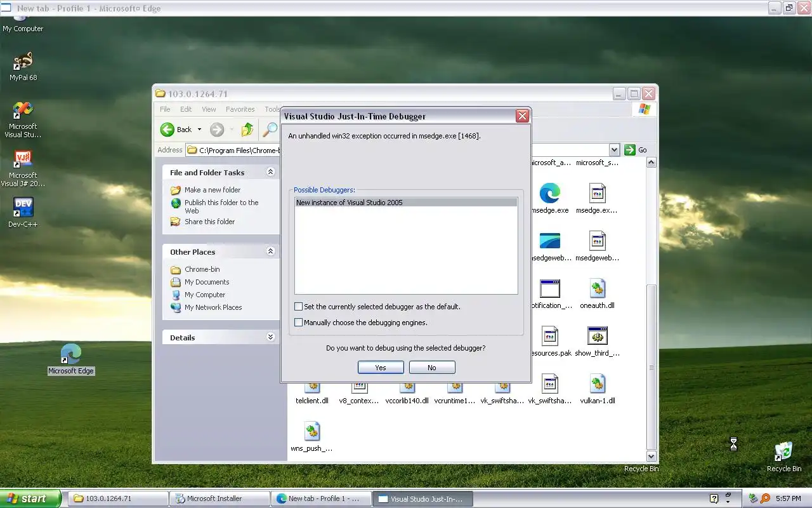Click Back button in Explorer toolbar

[x=176, y=130]
